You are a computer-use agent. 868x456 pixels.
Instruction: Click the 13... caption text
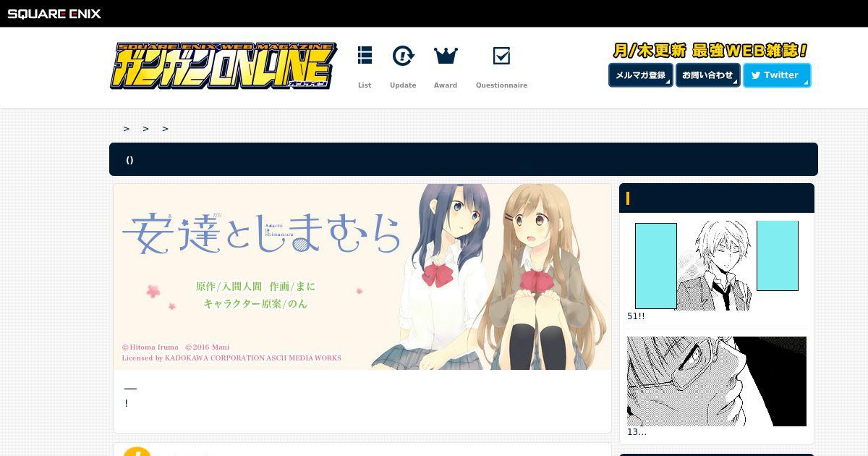pos(637,432)
